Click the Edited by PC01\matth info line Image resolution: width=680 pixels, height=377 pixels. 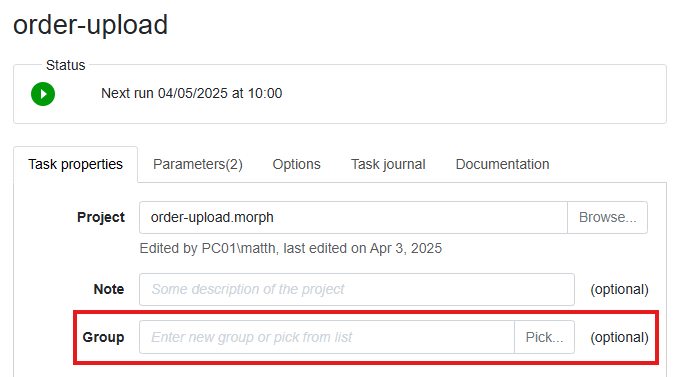pos(291,248)
